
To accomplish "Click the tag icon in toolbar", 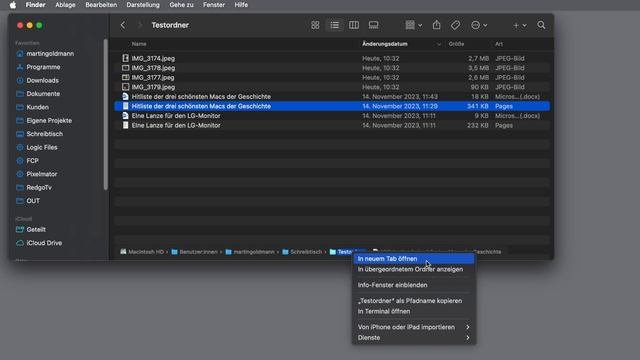I will [456, 25].
